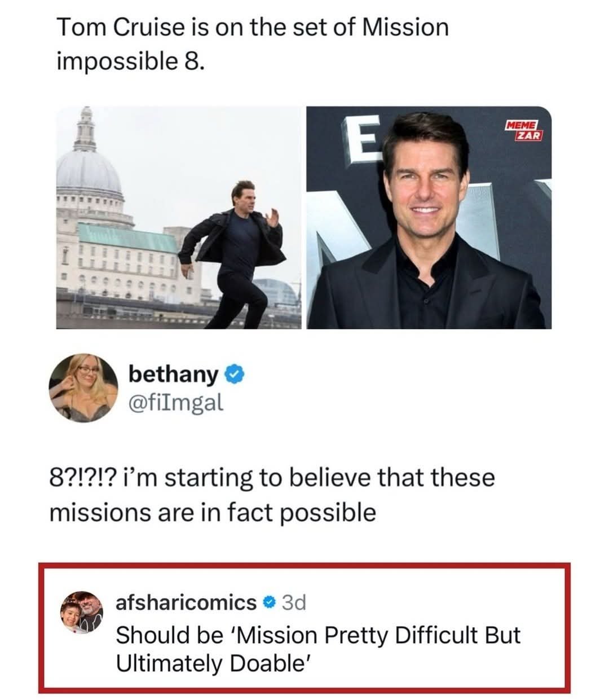Open the afsharicomics username link
This screenshot has height=700, width=609.
point(186,603)
